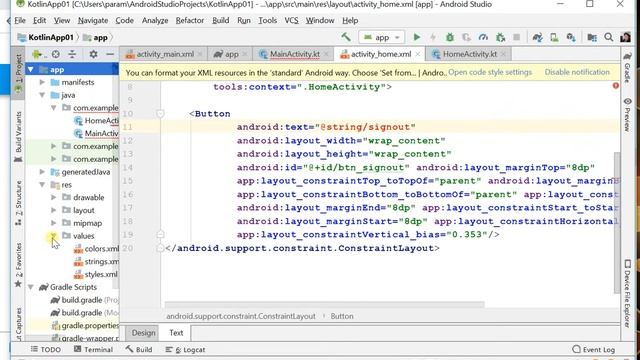Switch to the MainActivity.kt tab
Image resolution: width=640 pixels, height=360 pixels.
[x=294, y=54]
